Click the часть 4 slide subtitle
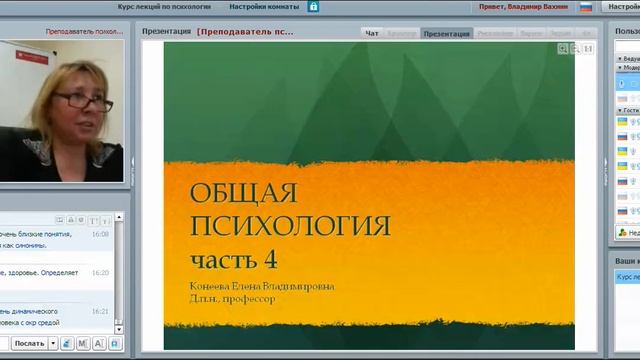 [234, 260]
